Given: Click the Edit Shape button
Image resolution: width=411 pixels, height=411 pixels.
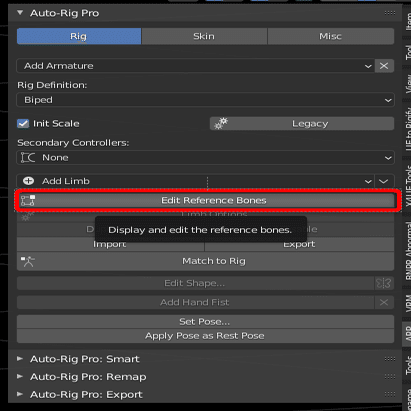Looking at the screenshot, I should (x=195, y=283).
